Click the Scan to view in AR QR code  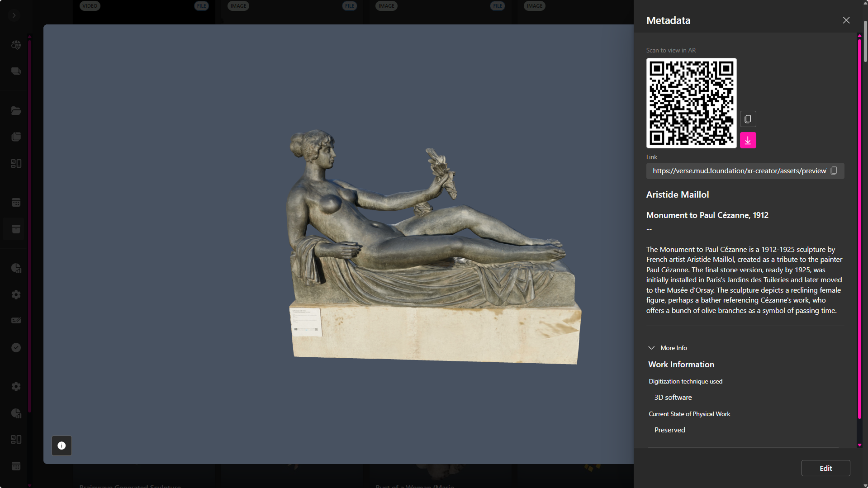coord(691,103)
